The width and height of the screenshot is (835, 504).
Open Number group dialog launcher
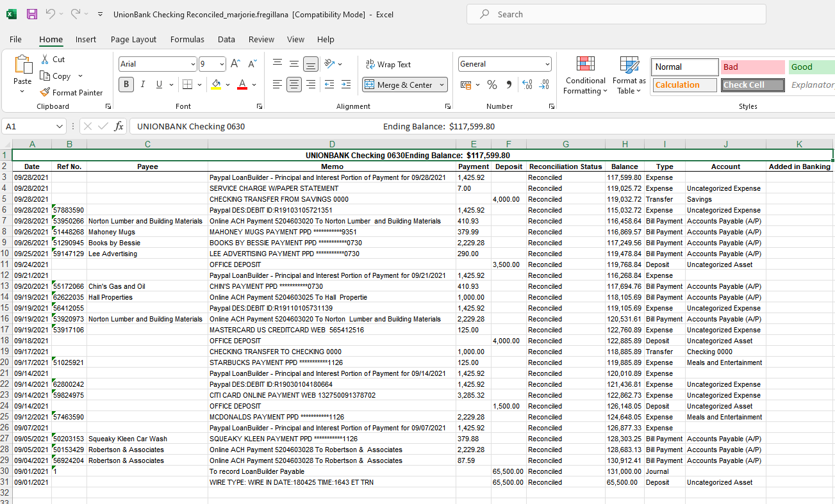coord(552,106)
